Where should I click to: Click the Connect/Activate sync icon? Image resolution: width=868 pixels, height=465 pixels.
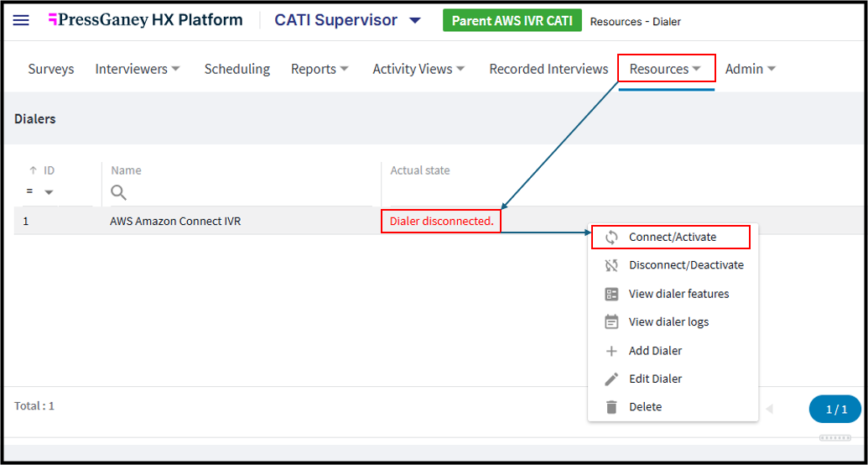coord(611,238)
